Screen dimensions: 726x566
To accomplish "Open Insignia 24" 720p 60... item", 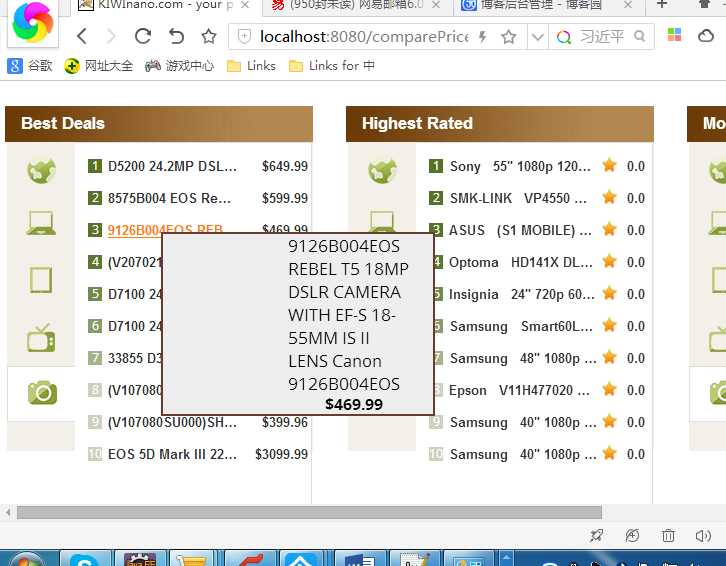I will [x=521, y=294].
